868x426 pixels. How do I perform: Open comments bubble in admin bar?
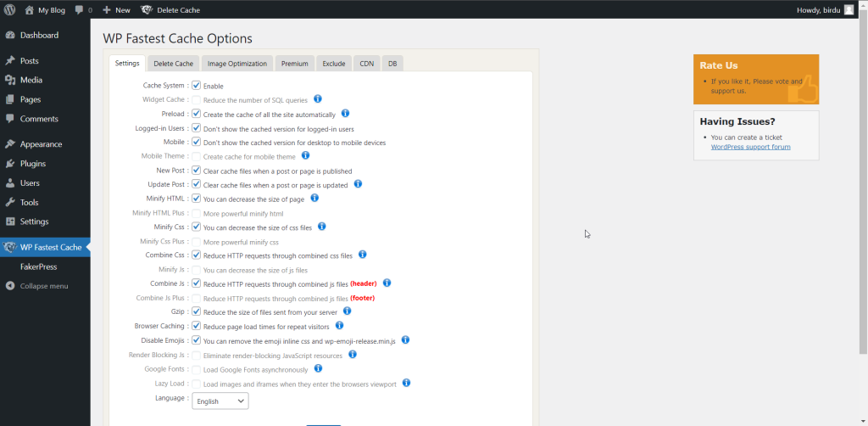click(80, 10)
